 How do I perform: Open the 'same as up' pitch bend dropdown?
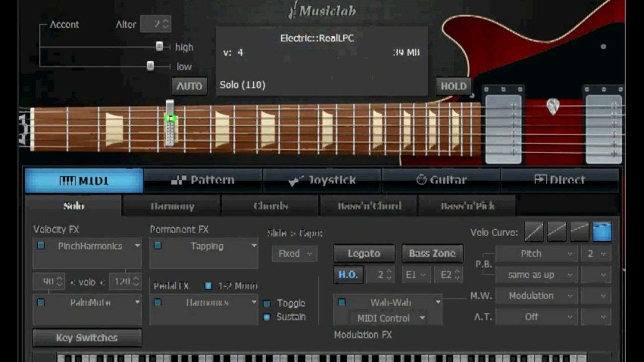537,275
